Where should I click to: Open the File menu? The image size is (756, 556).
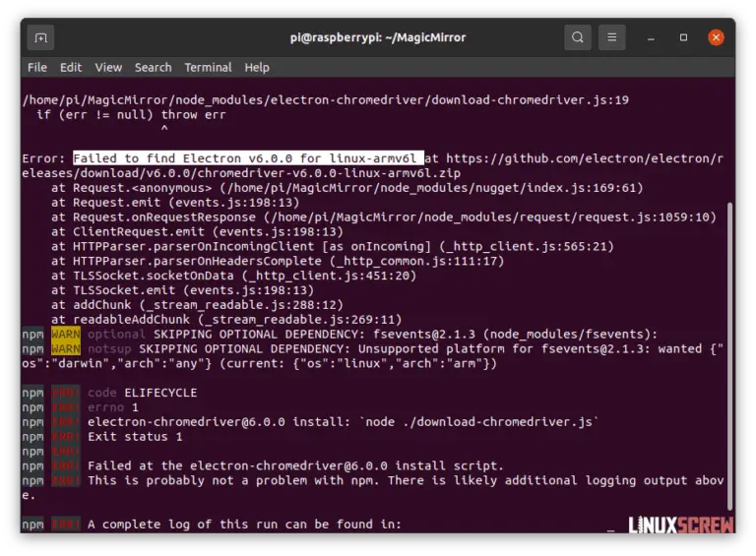tap(37, 67)
